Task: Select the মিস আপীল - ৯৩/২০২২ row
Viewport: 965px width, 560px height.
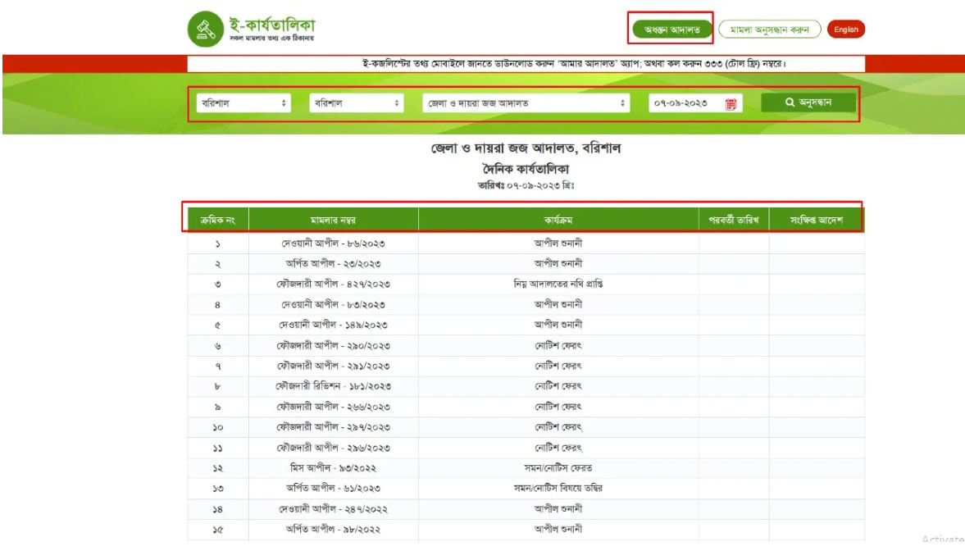Action: [x=333, y=468]
